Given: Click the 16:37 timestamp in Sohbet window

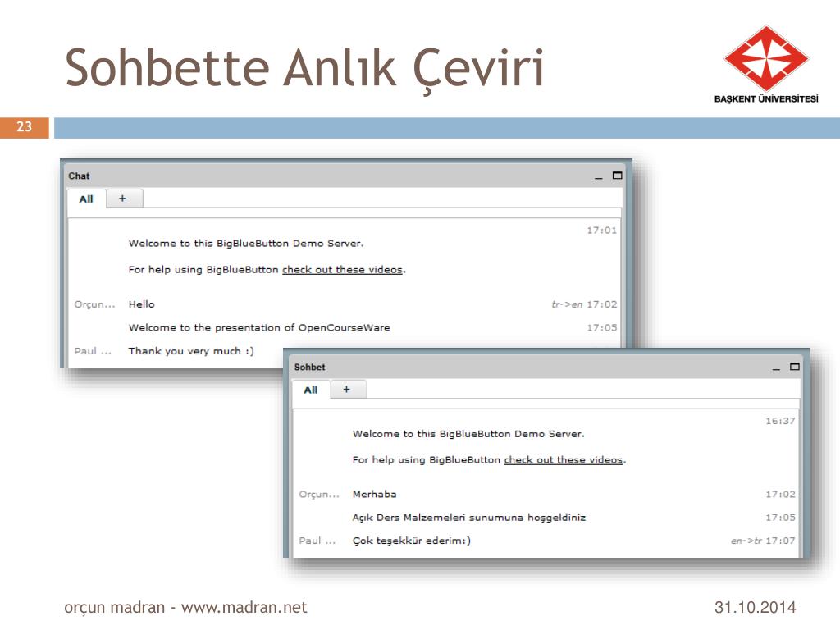Looking at the screenshot, I should pos(780,421).
